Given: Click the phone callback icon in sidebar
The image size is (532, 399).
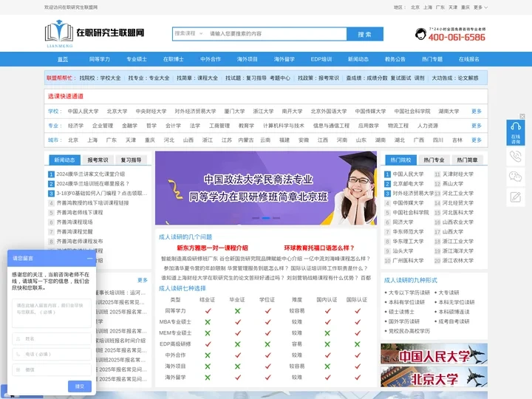Looking at the screenshot, I should (x=516, y=157).
